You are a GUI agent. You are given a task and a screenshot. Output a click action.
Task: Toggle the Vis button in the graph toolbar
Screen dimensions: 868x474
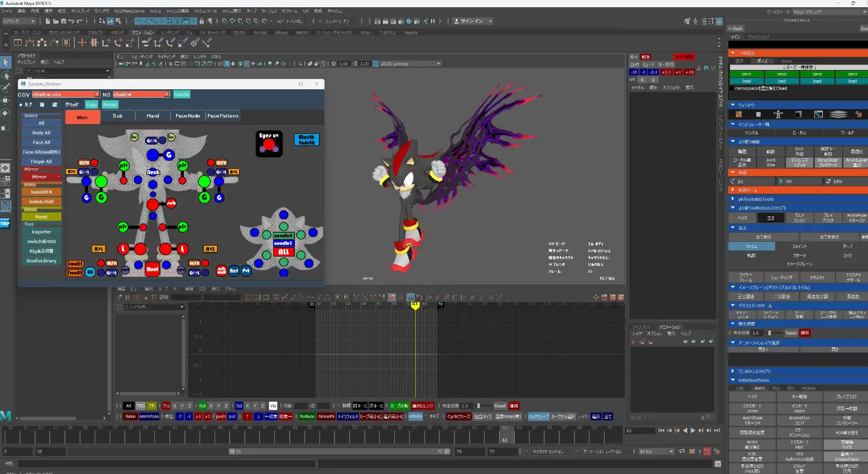click(x=273, y=406)
